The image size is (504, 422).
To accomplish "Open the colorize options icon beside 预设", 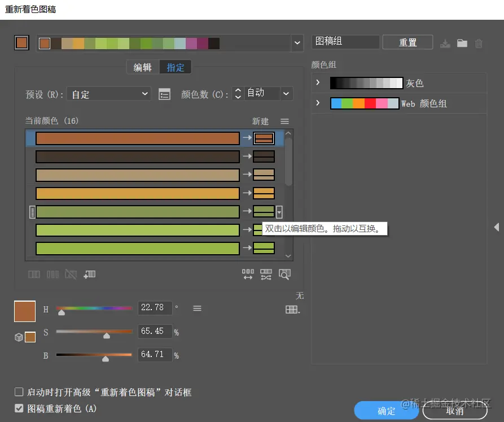I will point(165,94).
